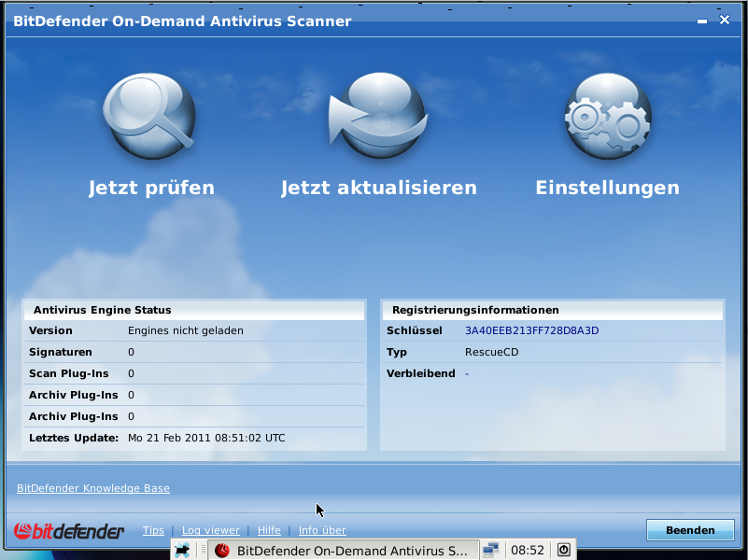Select the BitDefender window taskbar entry
This screenshot has width=748, height=560.
(342, 551)
